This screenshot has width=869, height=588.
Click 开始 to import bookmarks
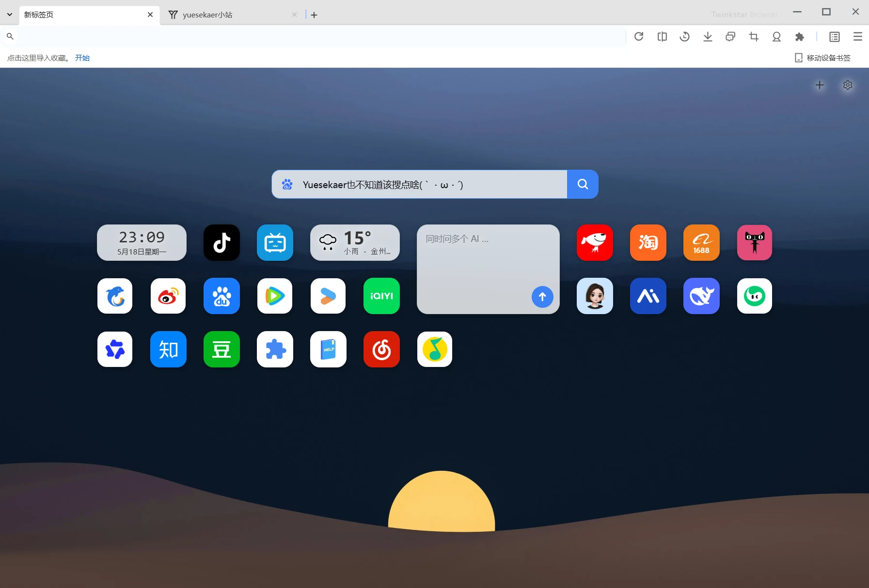tap(82, 58)
